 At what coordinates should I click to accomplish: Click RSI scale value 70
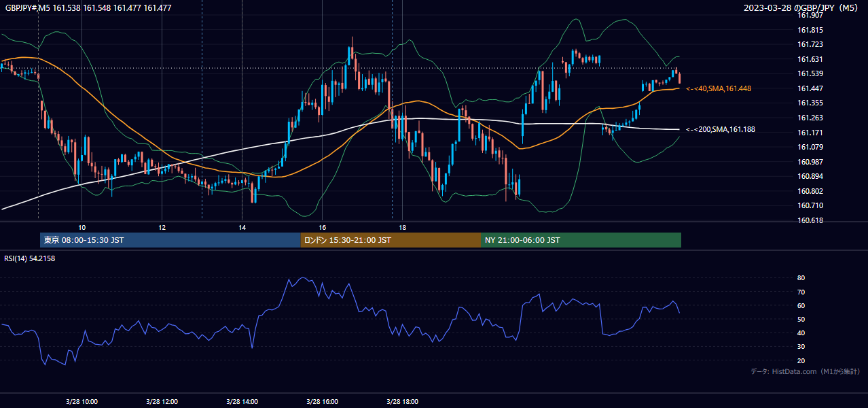[801, 292]
